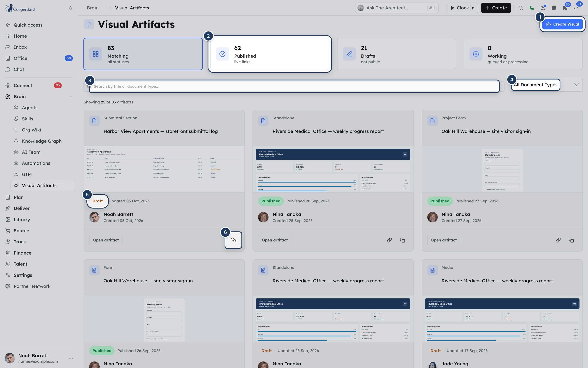Image resolution: width=588 pixels, height=368 pixels.
Task: Open the mail forwarding icon in header
Action: [543, 8]
